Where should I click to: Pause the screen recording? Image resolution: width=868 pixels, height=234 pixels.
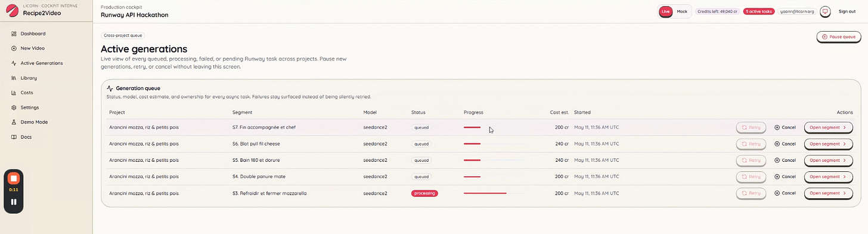pos(14,202)
